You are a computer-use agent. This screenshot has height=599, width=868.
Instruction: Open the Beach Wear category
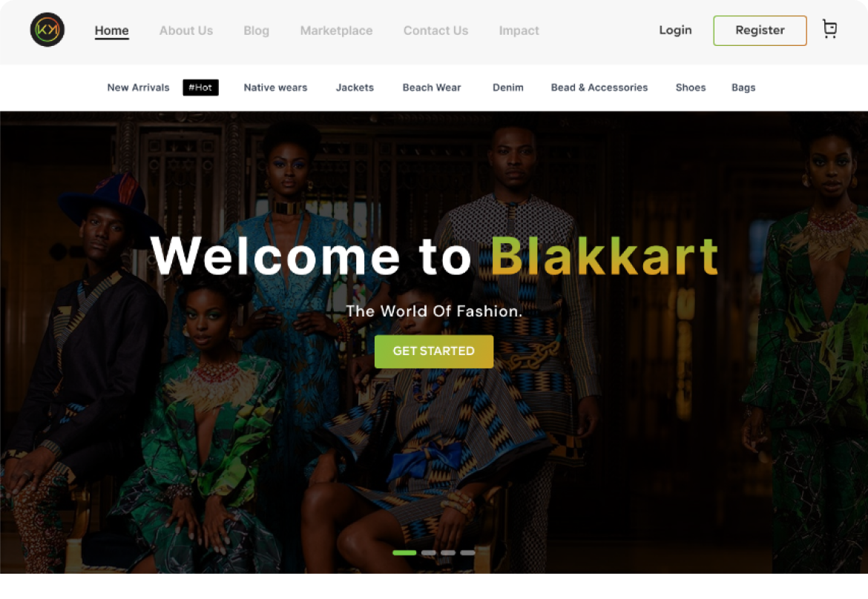pos(431,87)
